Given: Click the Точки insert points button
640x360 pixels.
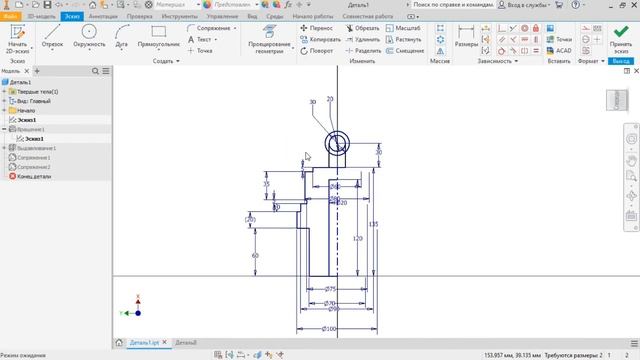Looking at the screenshot, I should [559, 39].
